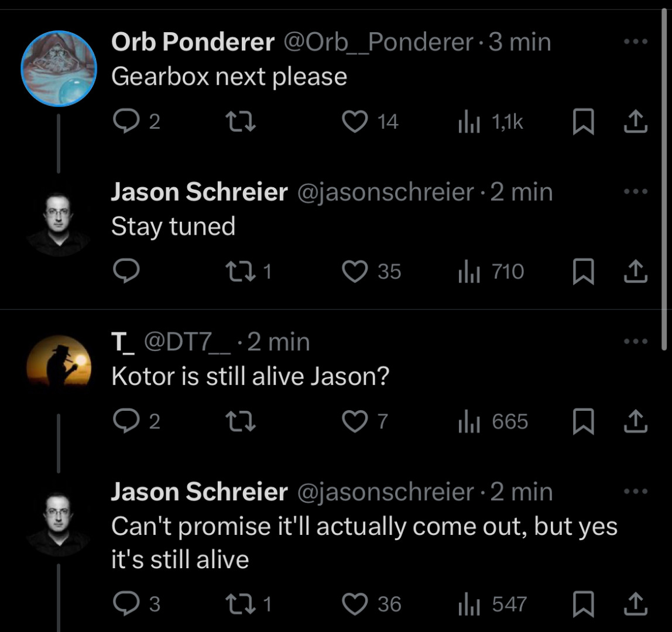Like Jason Schreier's "Stay tuned" reply
This screenshot has height=632, width=672.
pyautogui.click(x=354, y=272)
